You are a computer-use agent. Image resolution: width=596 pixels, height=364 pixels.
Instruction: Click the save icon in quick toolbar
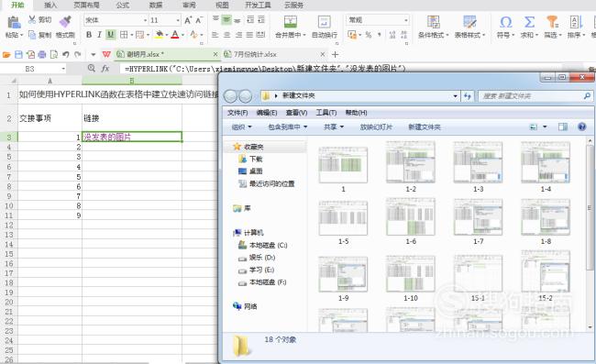coord(18,55)
